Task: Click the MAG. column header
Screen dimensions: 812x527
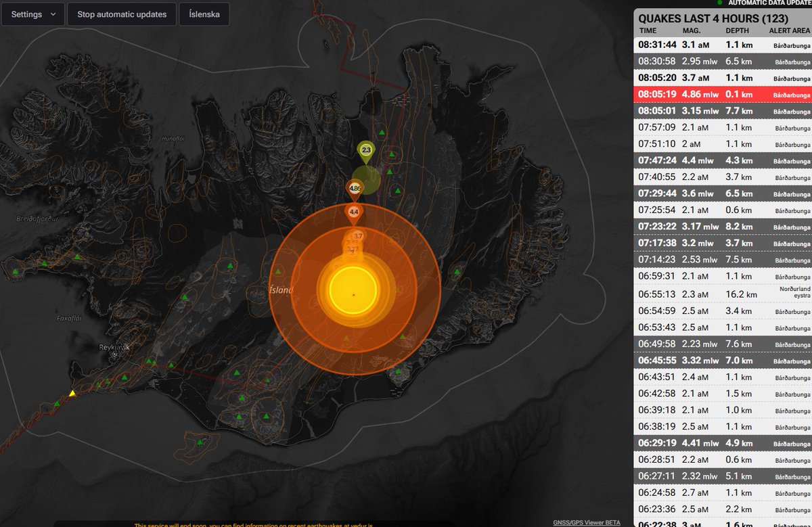Action: pyautogui.click(x=690, y=31)
